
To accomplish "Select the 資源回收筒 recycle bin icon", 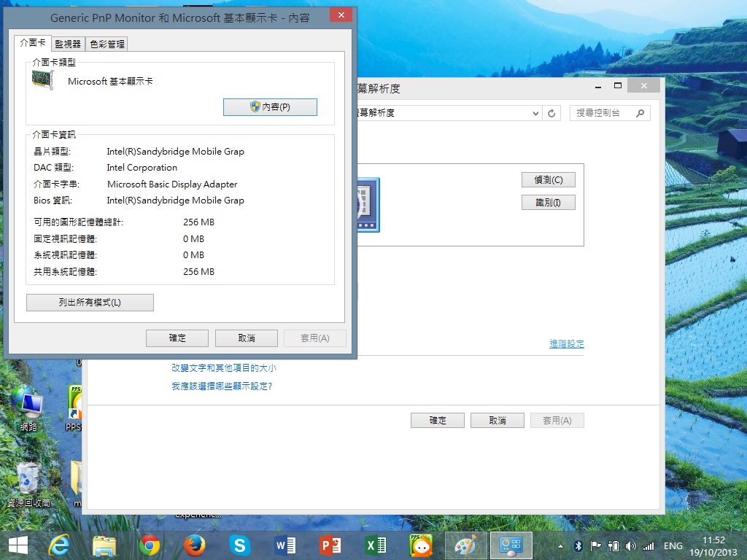I will pyautogui.click(x=28, y=485).
